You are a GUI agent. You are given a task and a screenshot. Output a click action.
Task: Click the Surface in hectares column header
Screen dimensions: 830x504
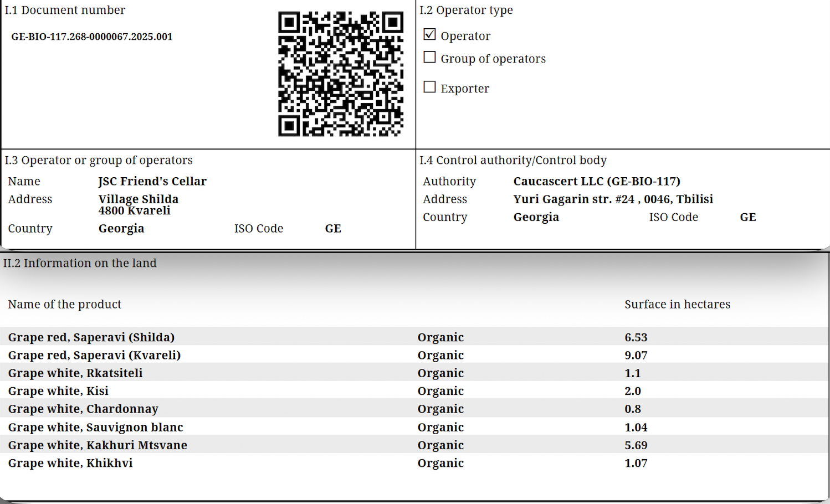(x=677, y=304)
